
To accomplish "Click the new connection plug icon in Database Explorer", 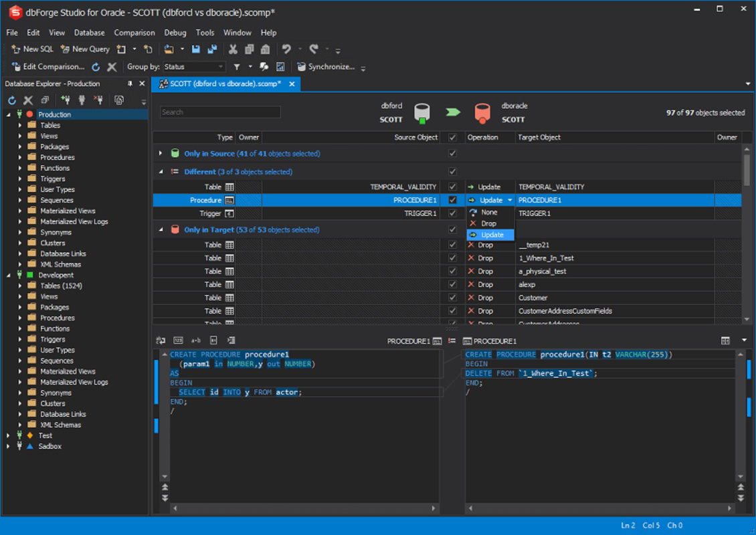I will coord(66,100).
